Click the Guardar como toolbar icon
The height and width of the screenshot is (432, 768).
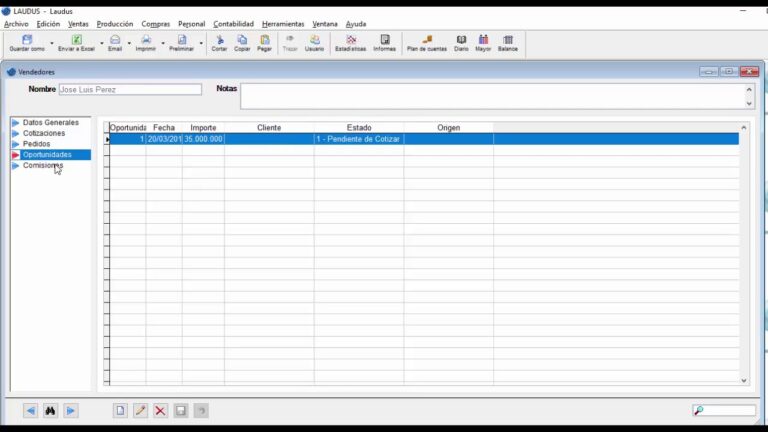point(27,42)
